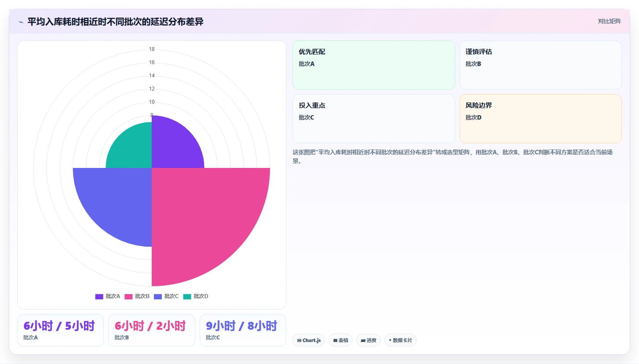Click the 批次C label under 投入重点
Image resolution: width=639 pixels, height=364 pixels.
coord(306,117)
